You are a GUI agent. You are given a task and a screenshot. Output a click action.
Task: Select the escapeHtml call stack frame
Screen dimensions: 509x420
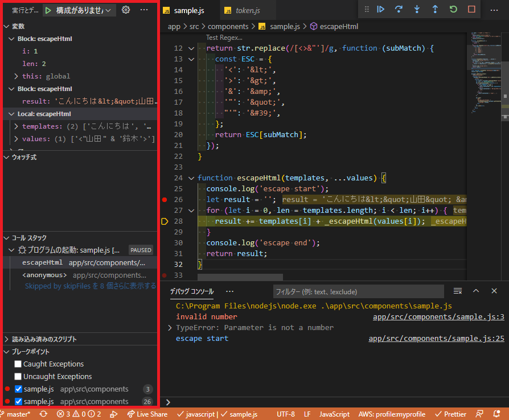click(80, 262)
